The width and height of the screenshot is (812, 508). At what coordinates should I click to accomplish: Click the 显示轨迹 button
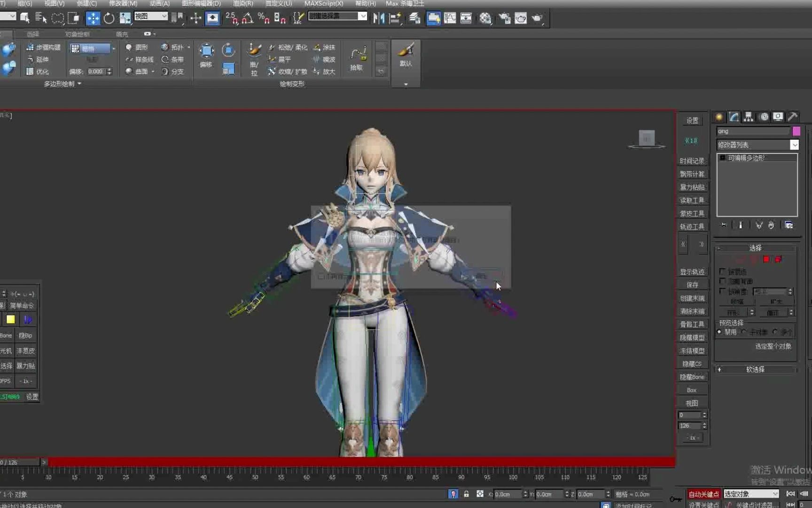point(692,272)
